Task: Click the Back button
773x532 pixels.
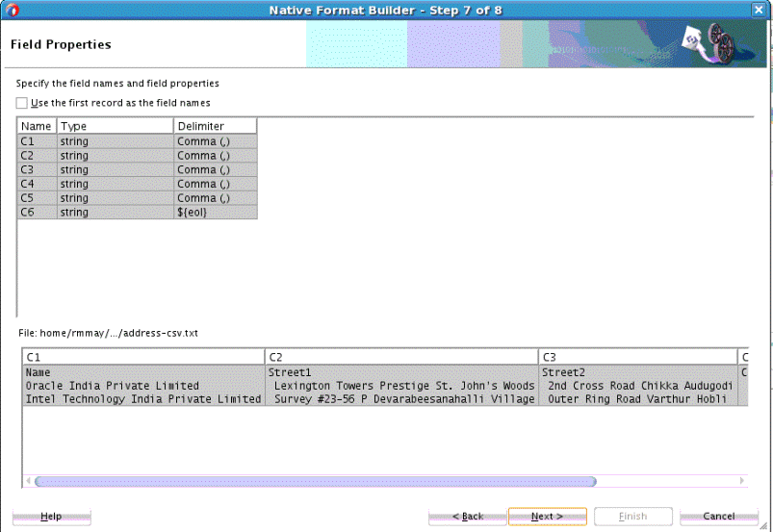Action: click(x=467, y=517)
